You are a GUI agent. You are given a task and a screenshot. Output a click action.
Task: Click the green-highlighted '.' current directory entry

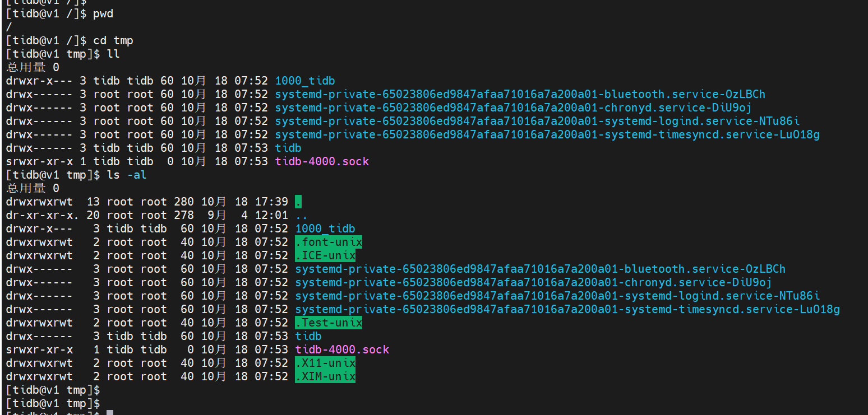[299, 202]
